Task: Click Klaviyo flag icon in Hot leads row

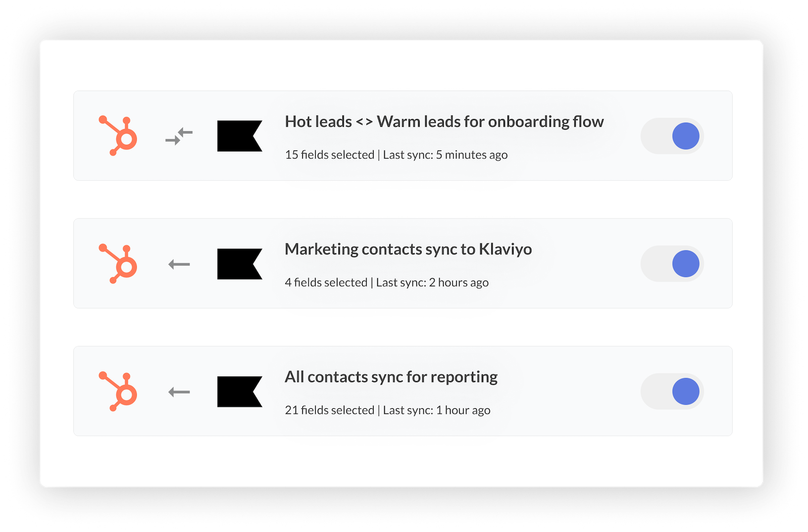Action: [x=239, y=136]
